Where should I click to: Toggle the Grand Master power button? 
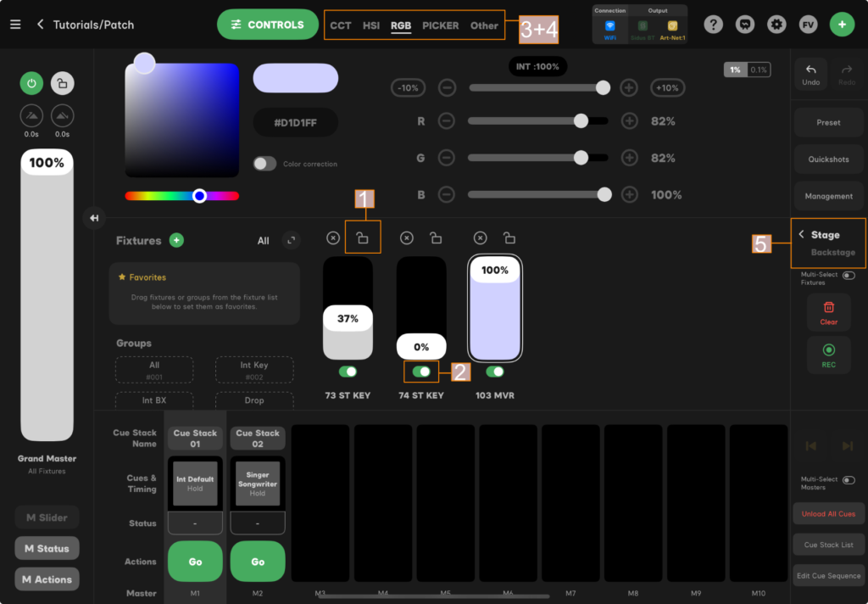[31, 83]
